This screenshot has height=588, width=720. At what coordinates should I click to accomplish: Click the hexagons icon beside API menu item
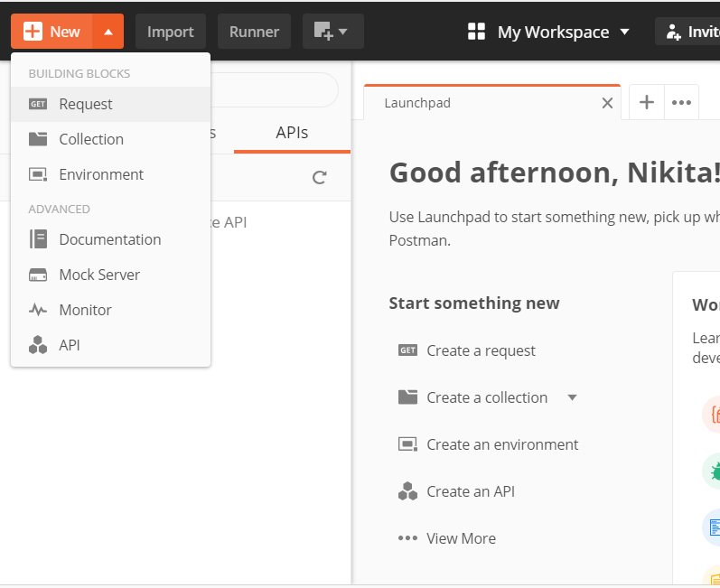coord(38,345)
